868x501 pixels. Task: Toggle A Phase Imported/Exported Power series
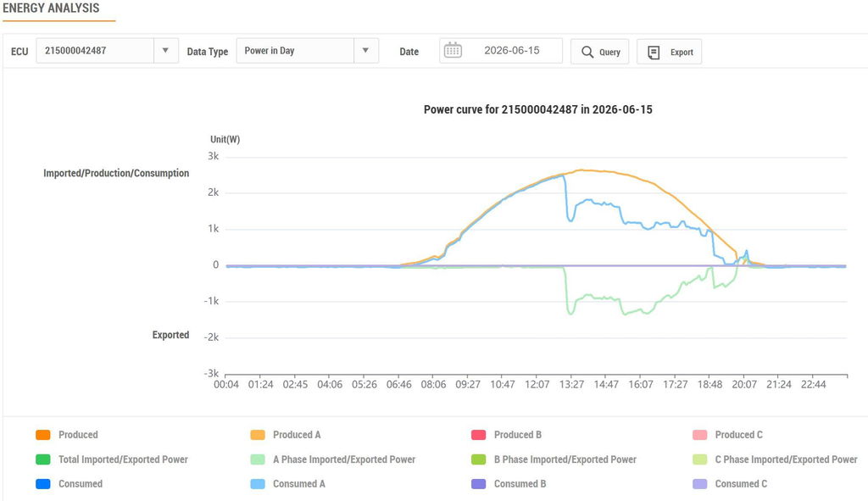pyautogui.click(x=332, y=459)
